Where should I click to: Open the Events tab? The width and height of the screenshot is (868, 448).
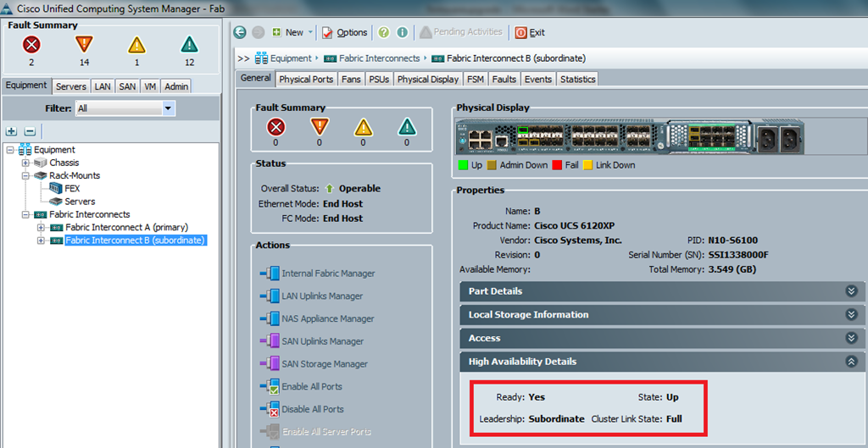538,79
